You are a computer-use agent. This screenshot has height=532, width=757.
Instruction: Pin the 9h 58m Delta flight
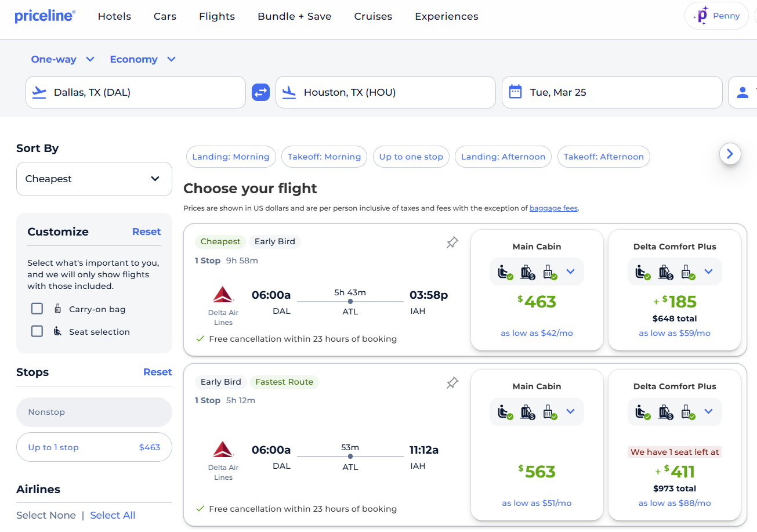452,243
